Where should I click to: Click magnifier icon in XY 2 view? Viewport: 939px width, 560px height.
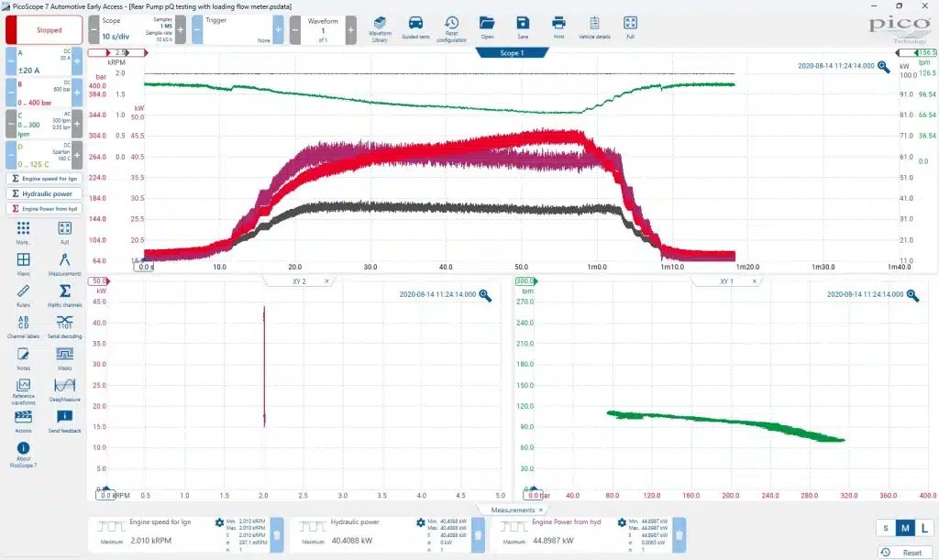[x=485, y=295]
